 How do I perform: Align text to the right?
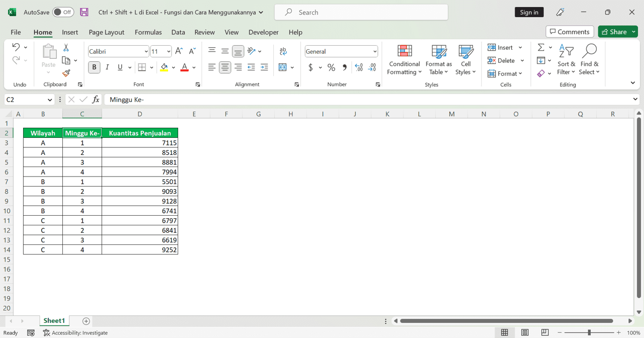click(x=238, y=67)
